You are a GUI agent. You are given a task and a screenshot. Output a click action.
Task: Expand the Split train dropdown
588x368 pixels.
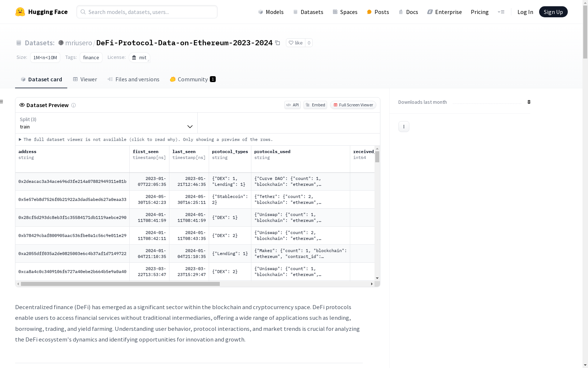point(106,123)
